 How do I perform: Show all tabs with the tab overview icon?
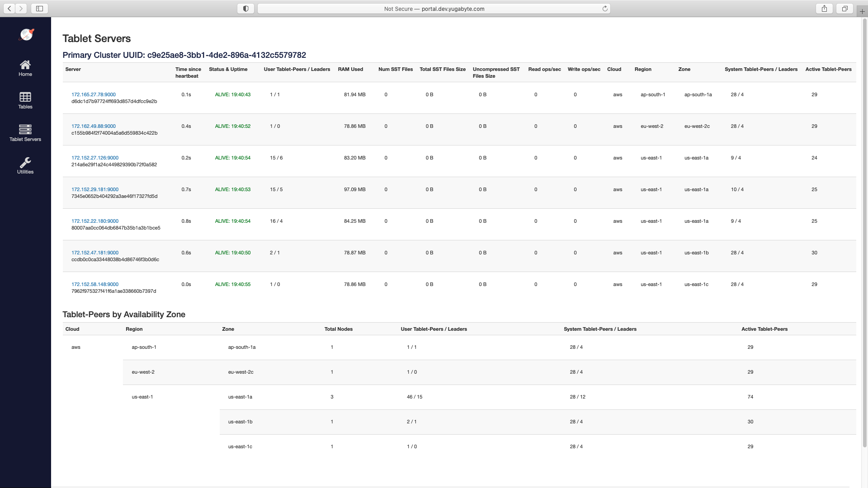(x=844, y=8)
